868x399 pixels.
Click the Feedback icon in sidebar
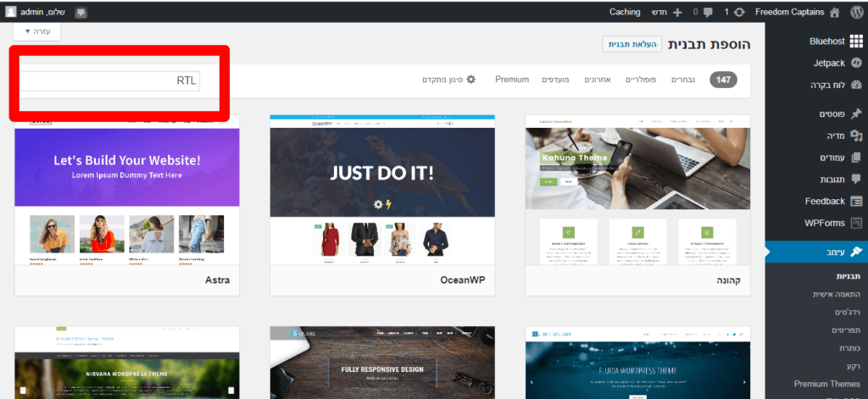click(x=856, y=202)
